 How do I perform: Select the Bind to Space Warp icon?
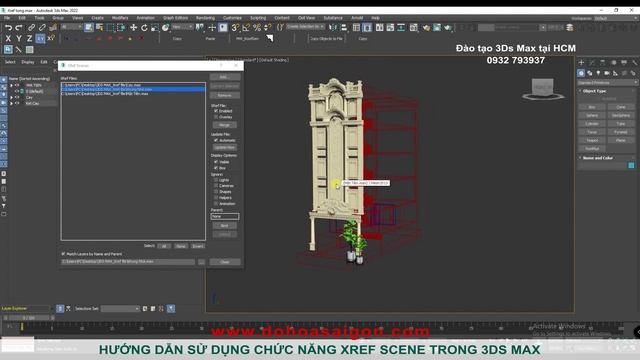(53, 28)
